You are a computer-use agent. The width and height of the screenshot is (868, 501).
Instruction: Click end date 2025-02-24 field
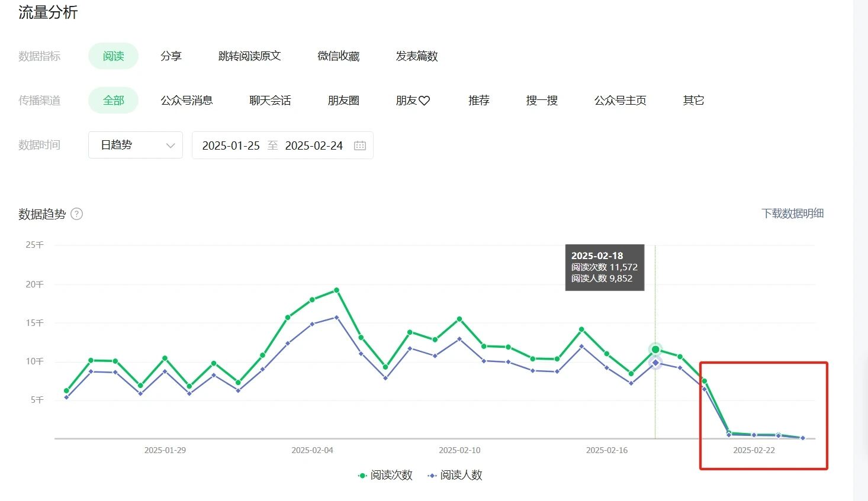tap(314, 146)
